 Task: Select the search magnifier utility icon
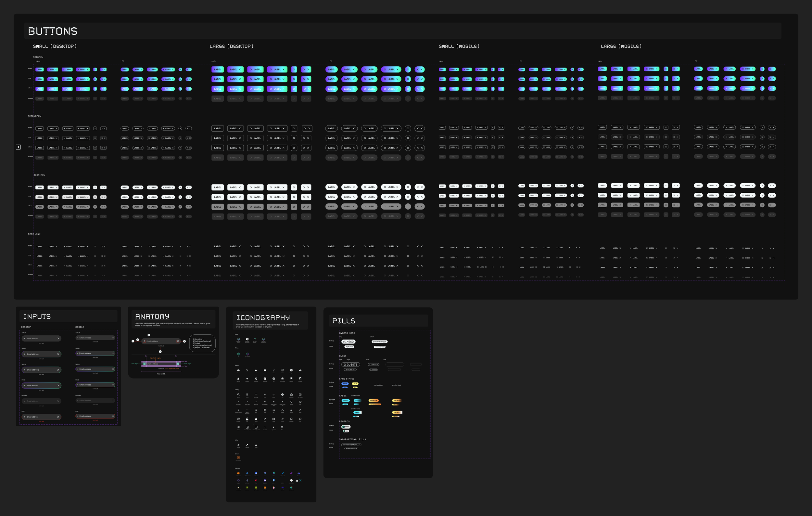238,394
